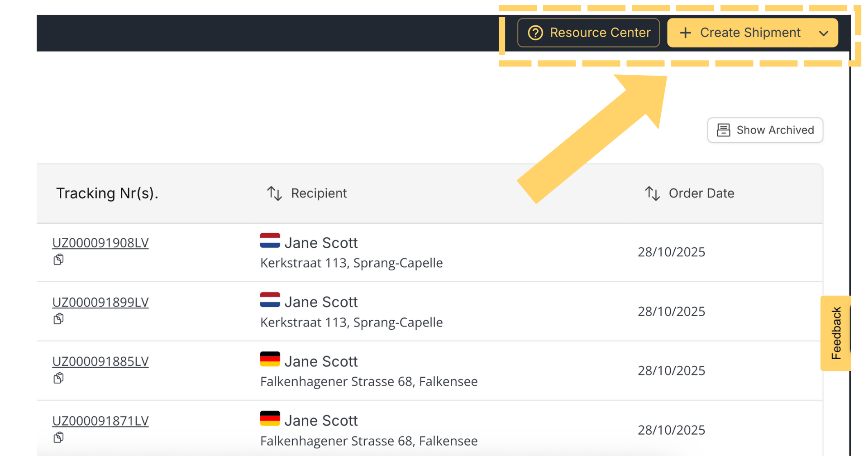Image resolution: width=868 pixels, height=471 pixels.
Task: Copy tracking number UZ000091908LV via copy icon
Action: (x=58, y=260)
